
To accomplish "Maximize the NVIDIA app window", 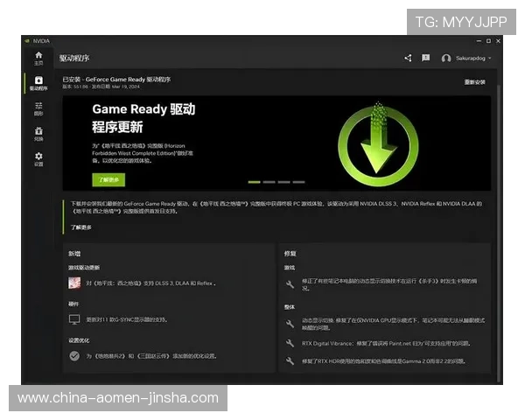I will coord(488,41).
